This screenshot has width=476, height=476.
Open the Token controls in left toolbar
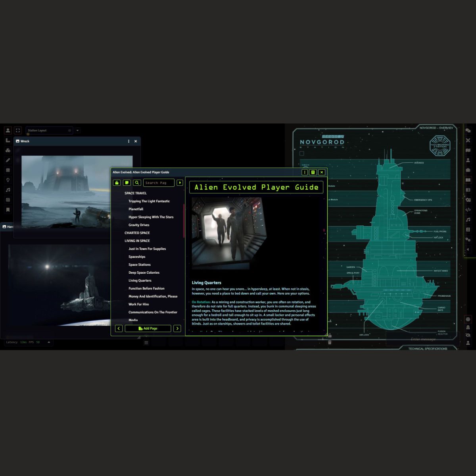(8, 131)
